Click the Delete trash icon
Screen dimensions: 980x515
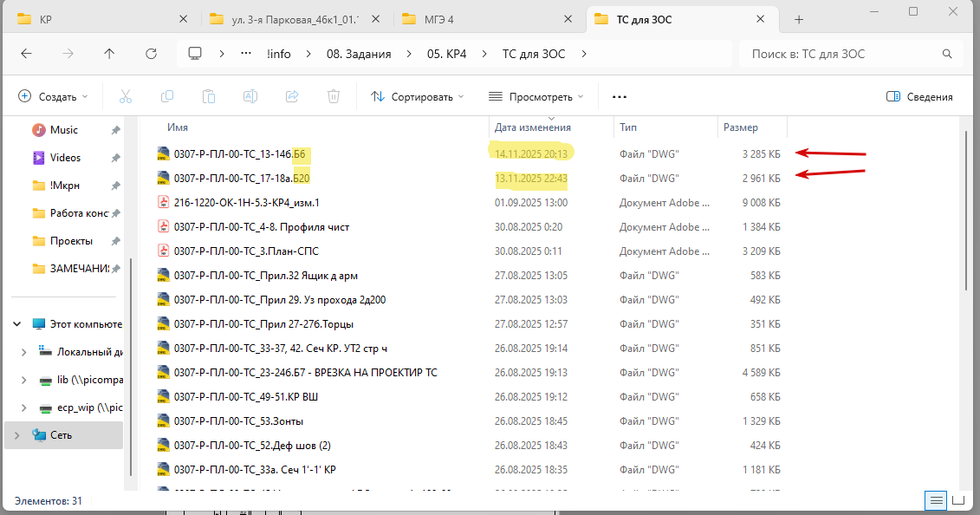[334, 96]
